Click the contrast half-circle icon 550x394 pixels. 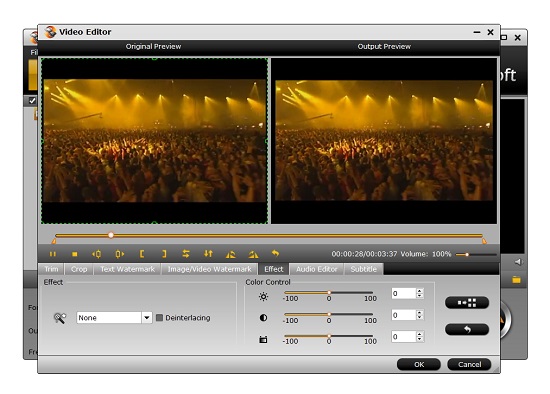point(263,318)
